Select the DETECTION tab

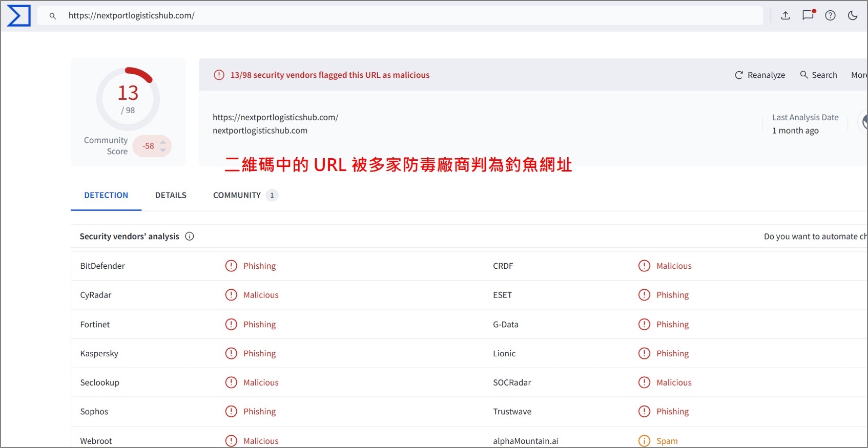(x=106, y=195)
